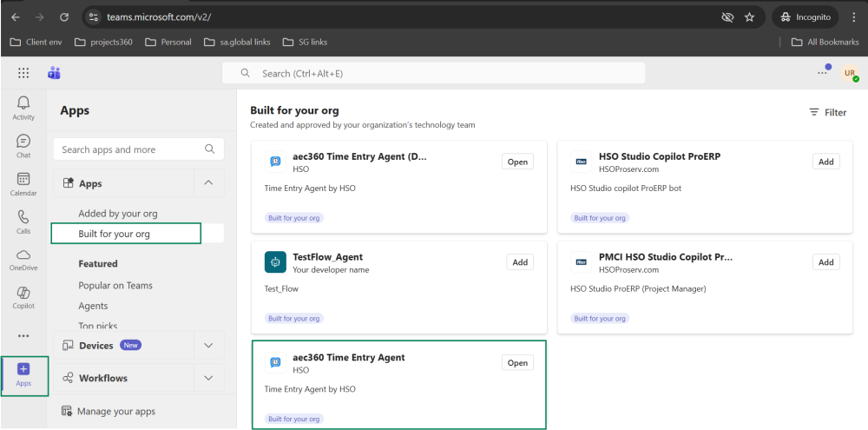Select Popular on Teams category
868x430 pixels.
point(115,285)
